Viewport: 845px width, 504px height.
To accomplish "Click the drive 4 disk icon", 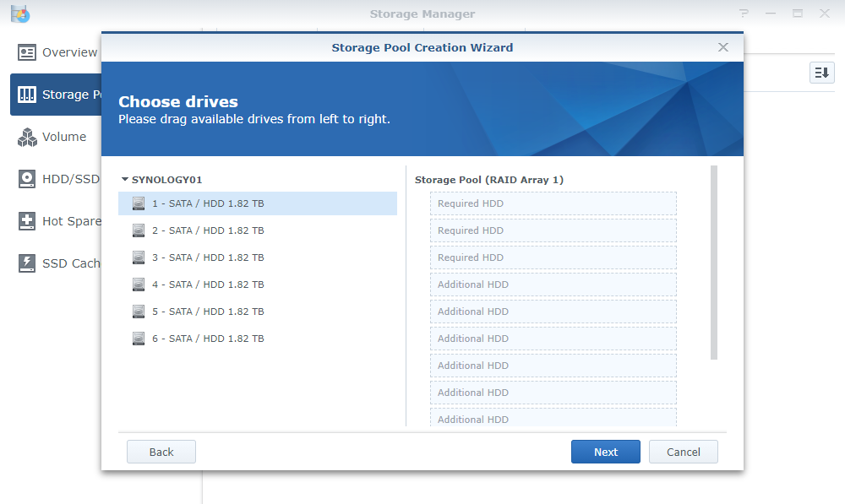I will 139,285.
